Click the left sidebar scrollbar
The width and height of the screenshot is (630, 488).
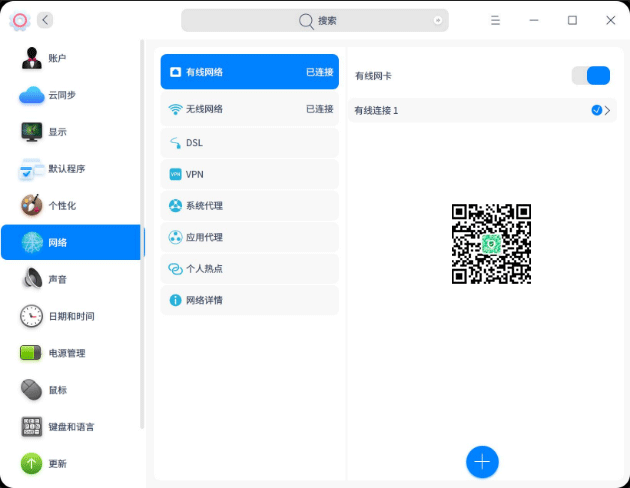point(142,234)
